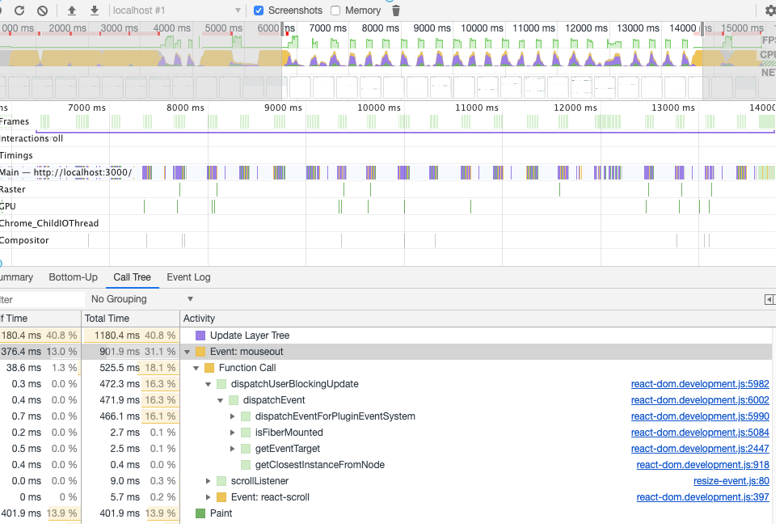The width and height of the screenshot is (784, 532).
Task: Collapse the Event: mouseout row
Action: click(188, 352)
